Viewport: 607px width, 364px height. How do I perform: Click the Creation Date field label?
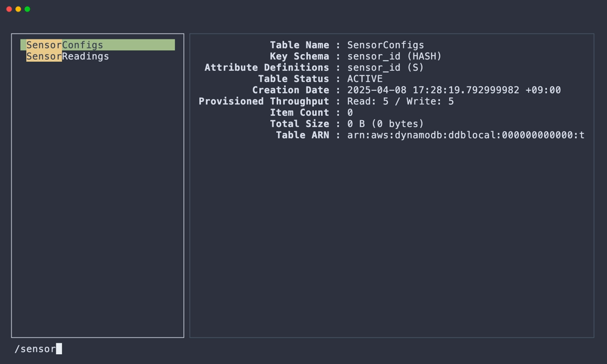(x=291, y=90)
